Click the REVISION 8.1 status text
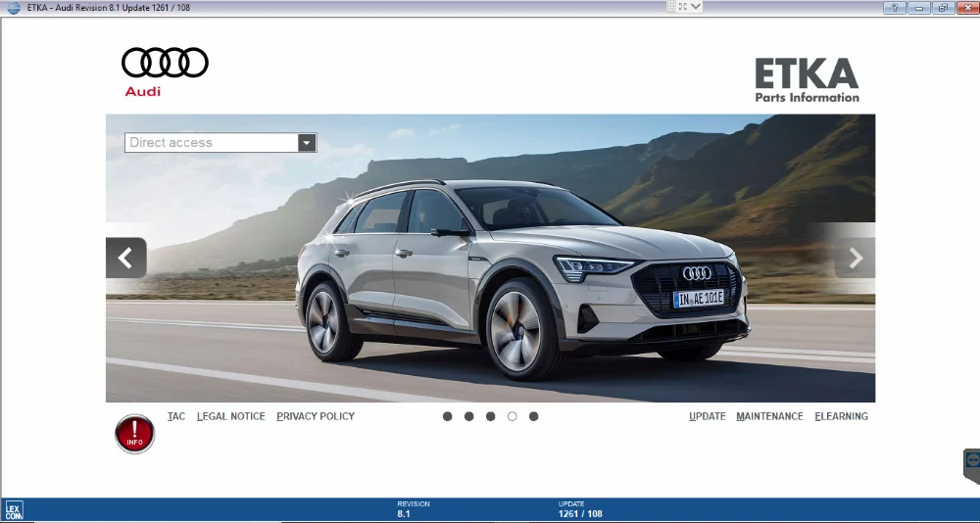 coord(414,509)
